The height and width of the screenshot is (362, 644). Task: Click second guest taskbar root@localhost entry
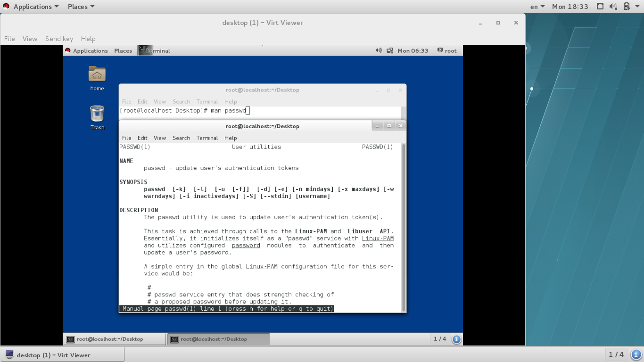[x=219, y=339]
